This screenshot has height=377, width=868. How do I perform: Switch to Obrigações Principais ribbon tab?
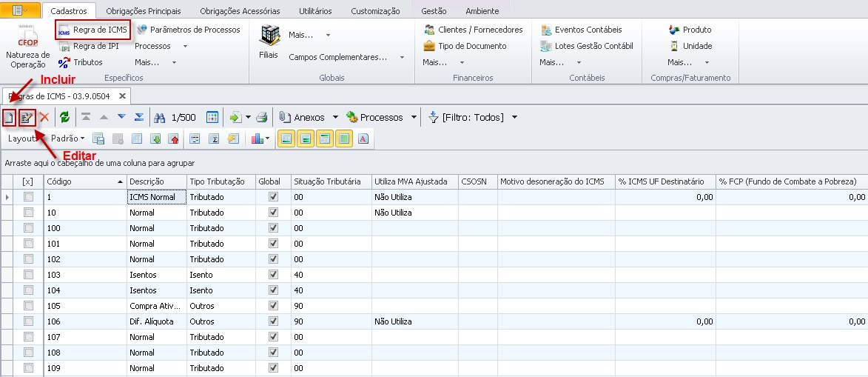pos(144,10)
